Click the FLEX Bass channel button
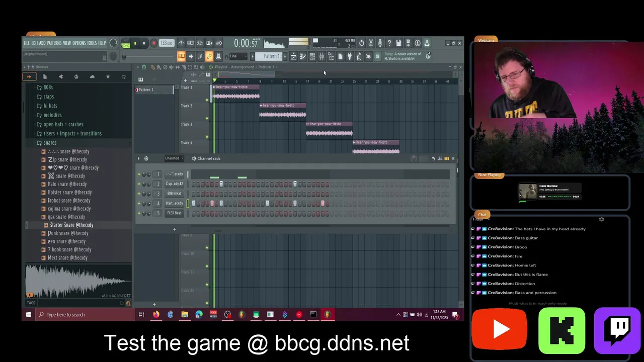 [175, 213]
